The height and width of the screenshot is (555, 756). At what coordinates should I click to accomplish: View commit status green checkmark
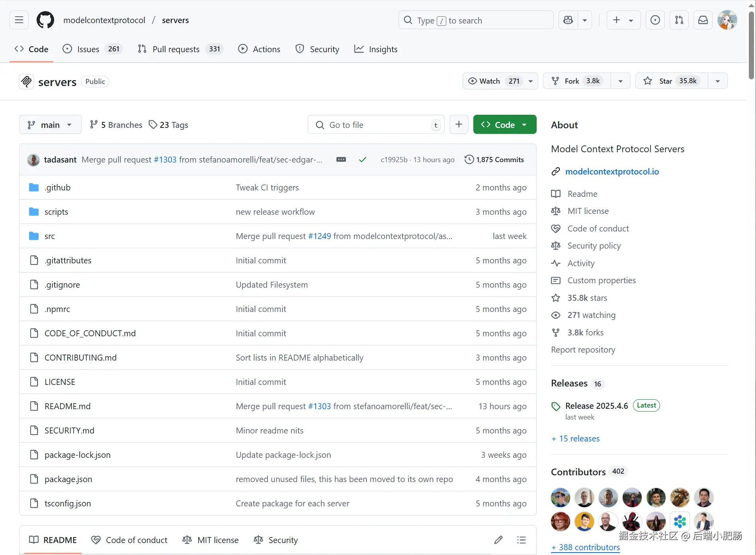tap(362, 159)
